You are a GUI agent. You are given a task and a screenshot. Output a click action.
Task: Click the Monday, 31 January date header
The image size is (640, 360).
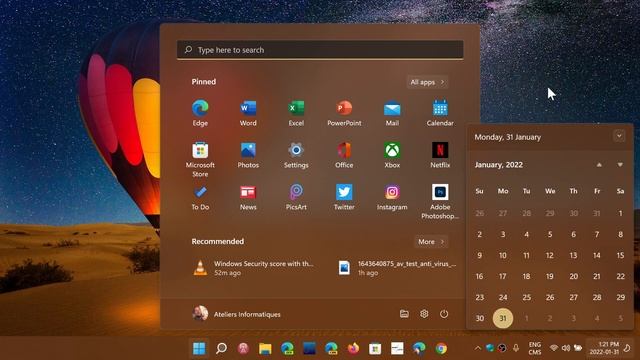pos(507,137)
